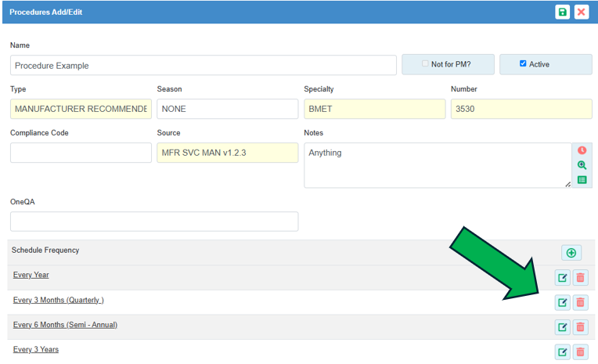598x364 pixels.
Task: Open the Season dropdown showing NONE
Action: [227, 109]
